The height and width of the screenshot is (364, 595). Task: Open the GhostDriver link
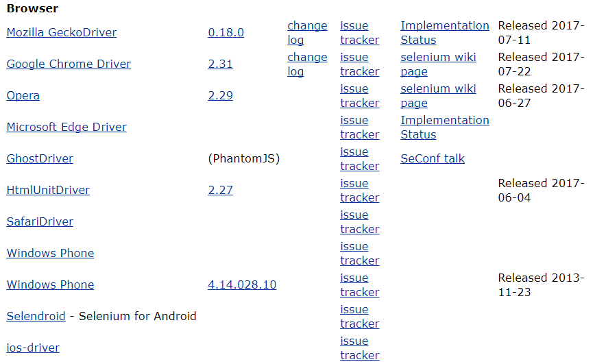pyautogui.click(x=40, y=158)
